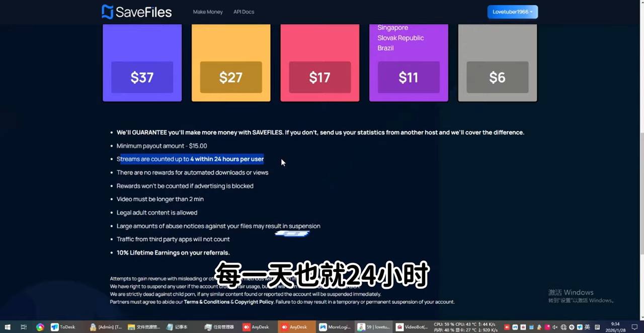Image resolution: width=644 pixels, height=333 pixels.
Task: Click the muted volume icon in the tray
Action: [555, 327]
